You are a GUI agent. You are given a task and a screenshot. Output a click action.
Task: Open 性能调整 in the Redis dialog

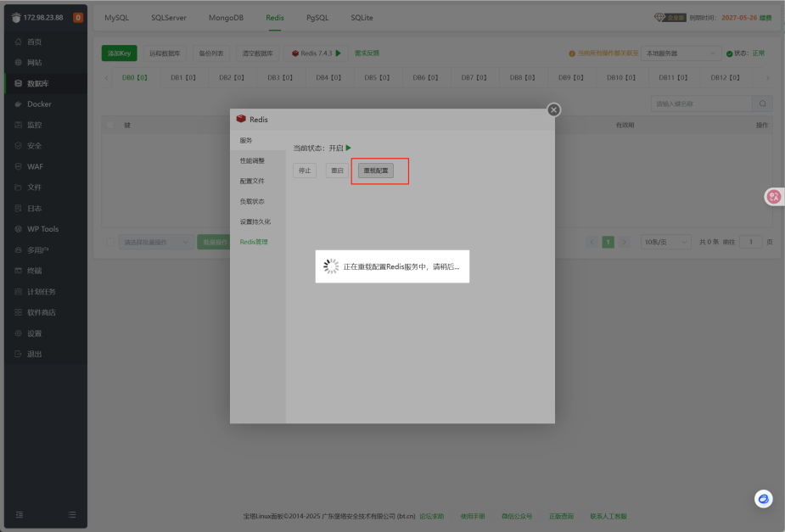[258, 160]
